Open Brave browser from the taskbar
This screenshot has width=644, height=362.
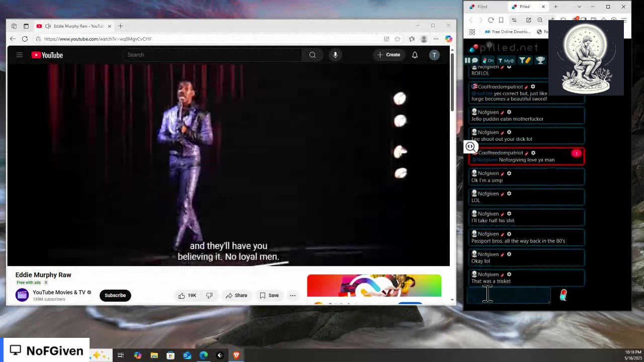(236, 355)
